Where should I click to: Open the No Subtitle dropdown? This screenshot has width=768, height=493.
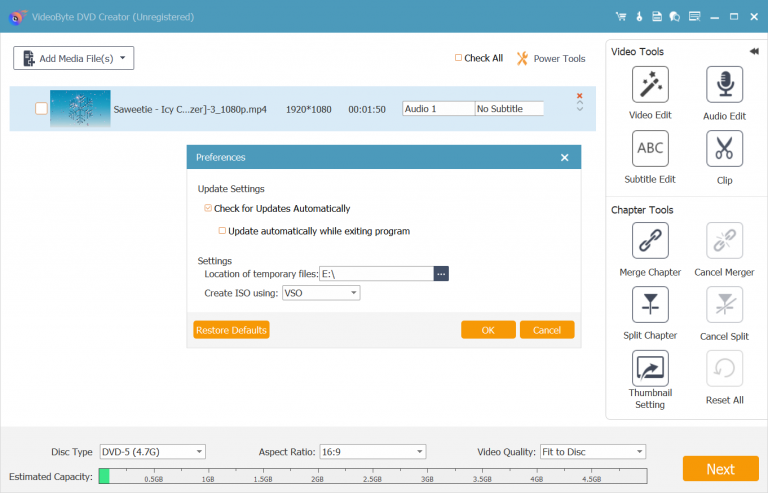pos(509,109)
